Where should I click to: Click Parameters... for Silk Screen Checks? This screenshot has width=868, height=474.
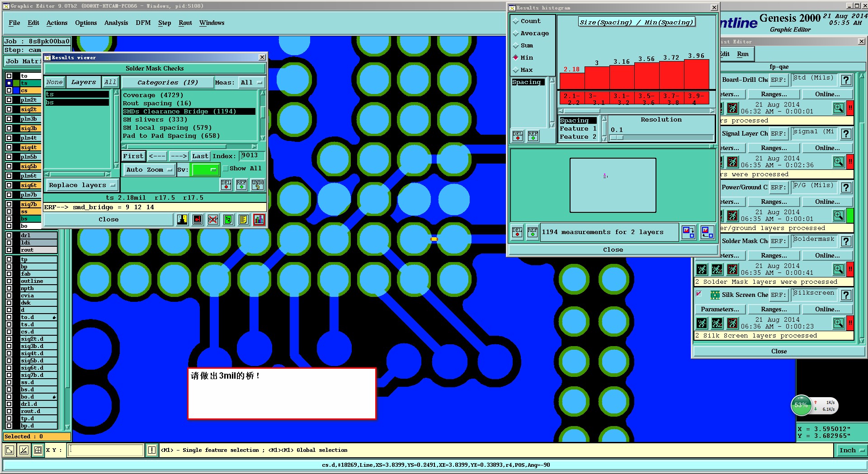pos(720,310)
